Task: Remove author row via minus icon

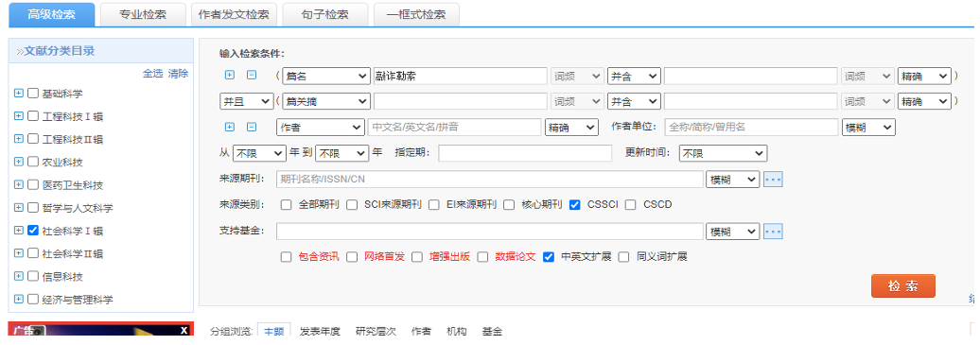Action: [252, 127]
